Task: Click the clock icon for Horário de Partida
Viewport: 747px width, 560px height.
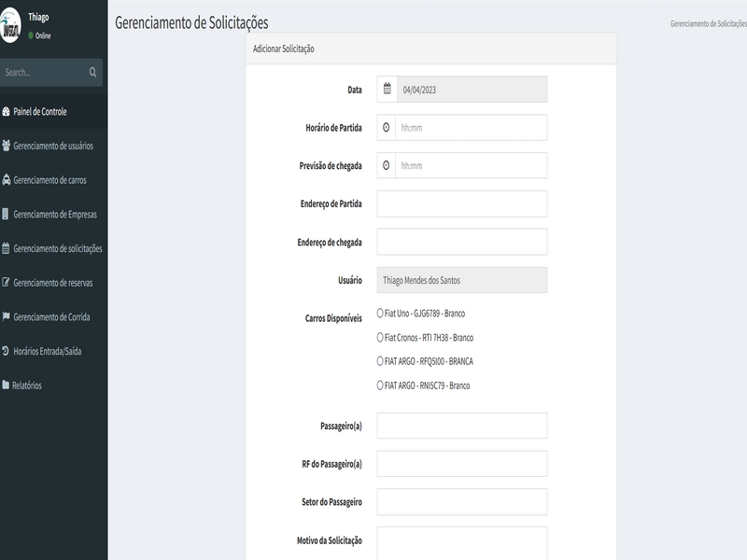Action: pos(387,128)
